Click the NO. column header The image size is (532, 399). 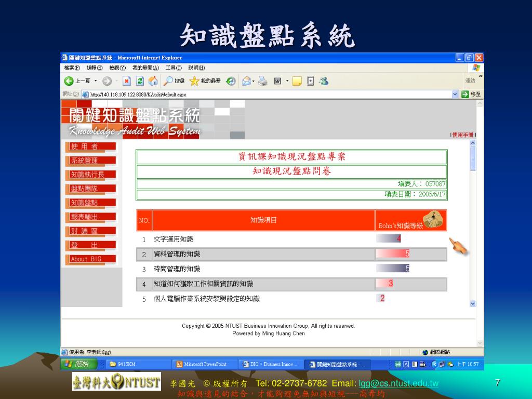[144, 220]
